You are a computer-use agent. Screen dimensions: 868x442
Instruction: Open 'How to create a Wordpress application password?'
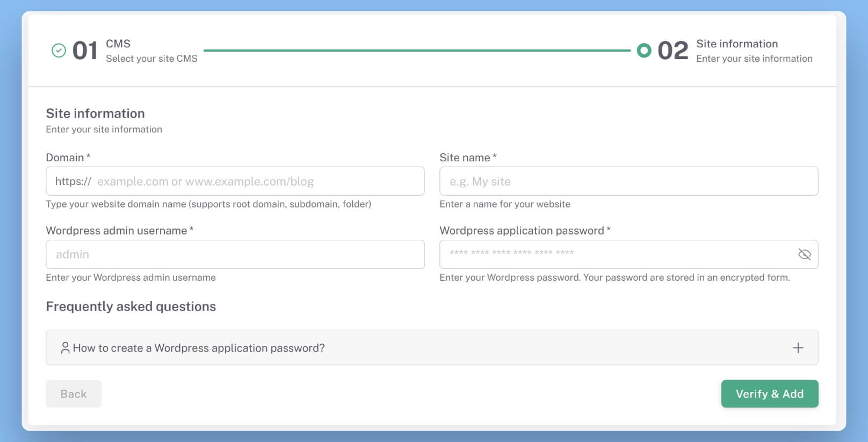432,347
